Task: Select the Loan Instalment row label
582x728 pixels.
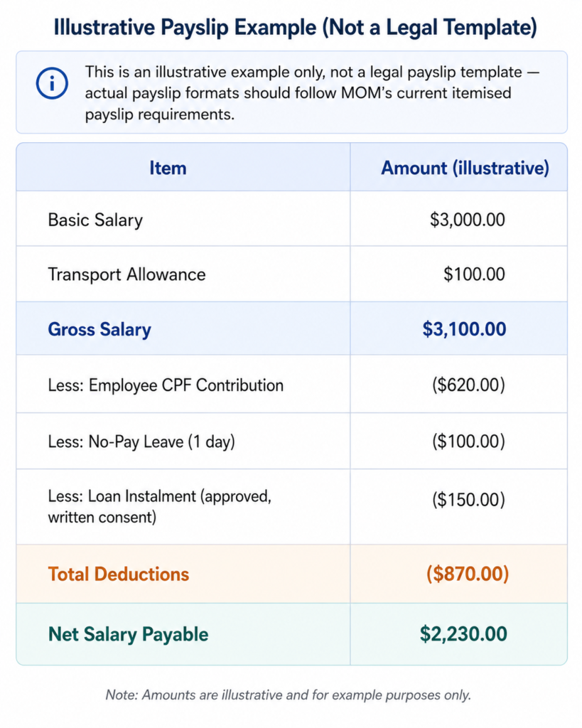Action: pos(160,506)
